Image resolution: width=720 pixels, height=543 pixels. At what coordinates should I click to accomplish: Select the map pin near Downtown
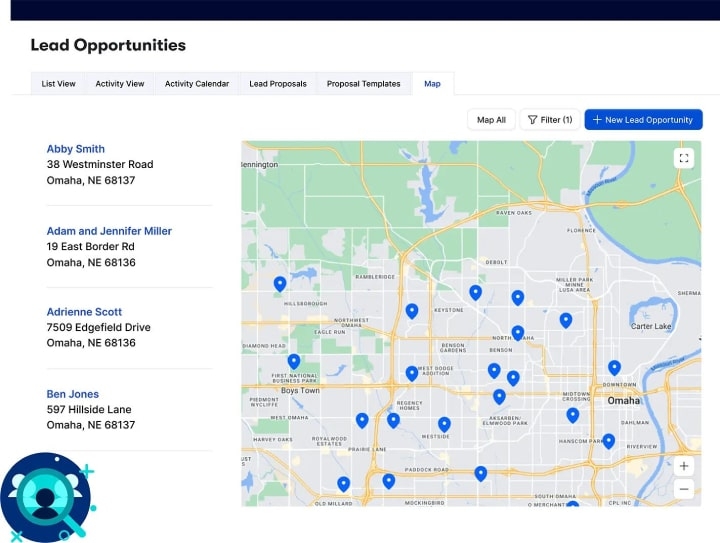614,367
